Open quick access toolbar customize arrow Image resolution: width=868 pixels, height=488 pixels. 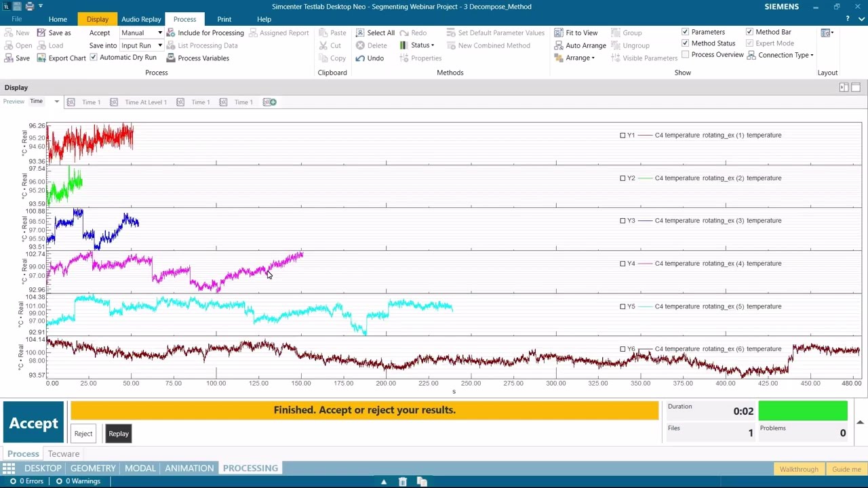41,6
